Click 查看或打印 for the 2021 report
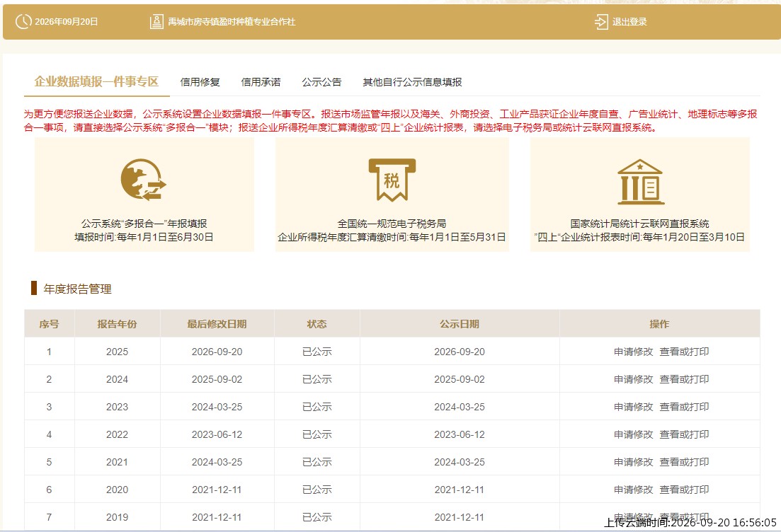 pos(684,463)
